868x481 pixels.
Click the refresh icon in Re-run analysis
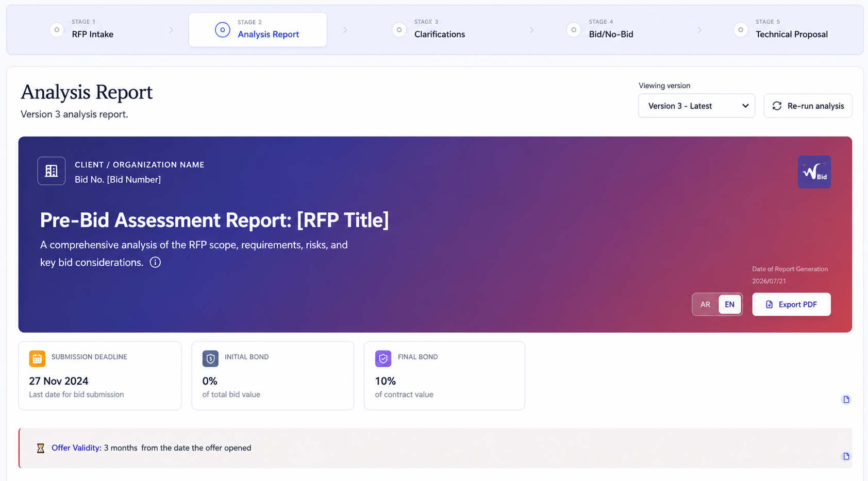(777, 106)
